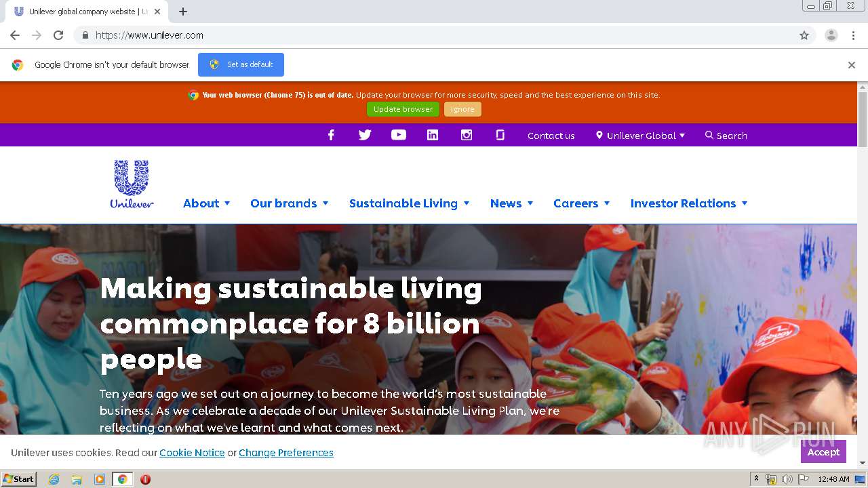This screenshot has width=868, height=488.
Task: Click the Search magnifier in purple bar
Action: click(709, 135)
